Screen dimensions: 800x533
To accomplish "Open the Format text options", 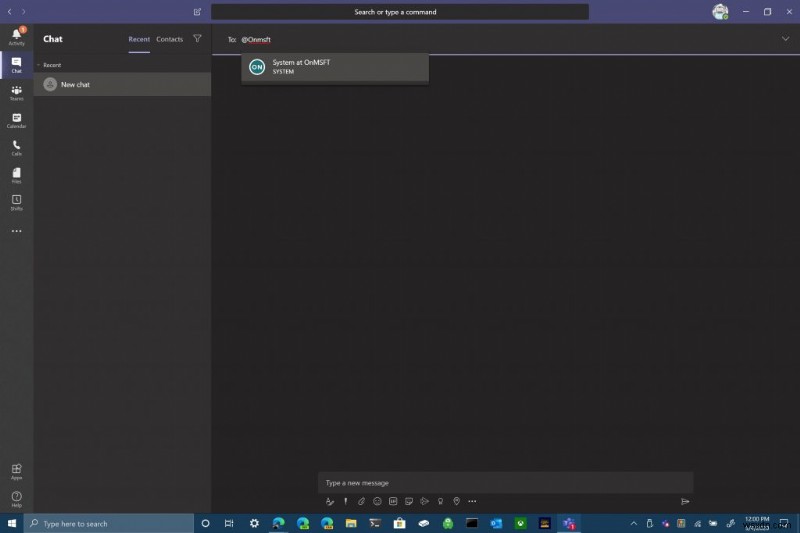I will [x=330, y=501].
